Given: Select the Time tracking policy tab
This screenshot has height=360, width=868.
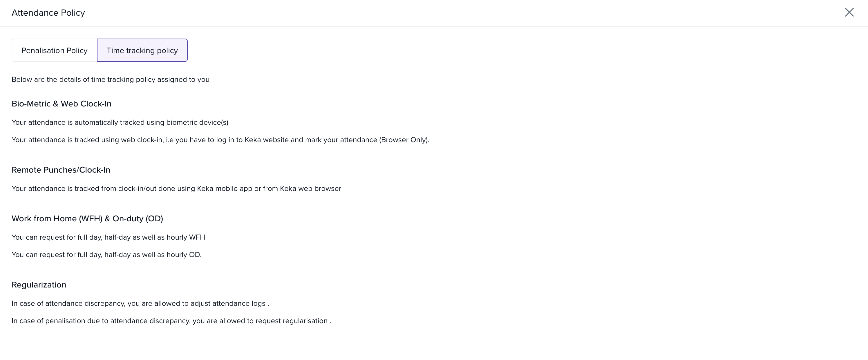Looking at the screenshot, I should (142, 50).
